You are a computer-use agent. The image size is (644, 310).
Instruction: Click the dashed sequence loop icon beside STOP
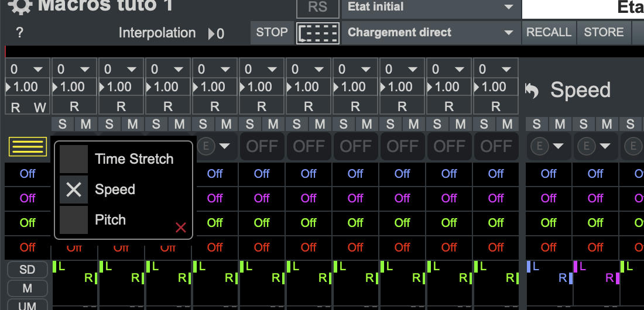[x=318, y=33]
